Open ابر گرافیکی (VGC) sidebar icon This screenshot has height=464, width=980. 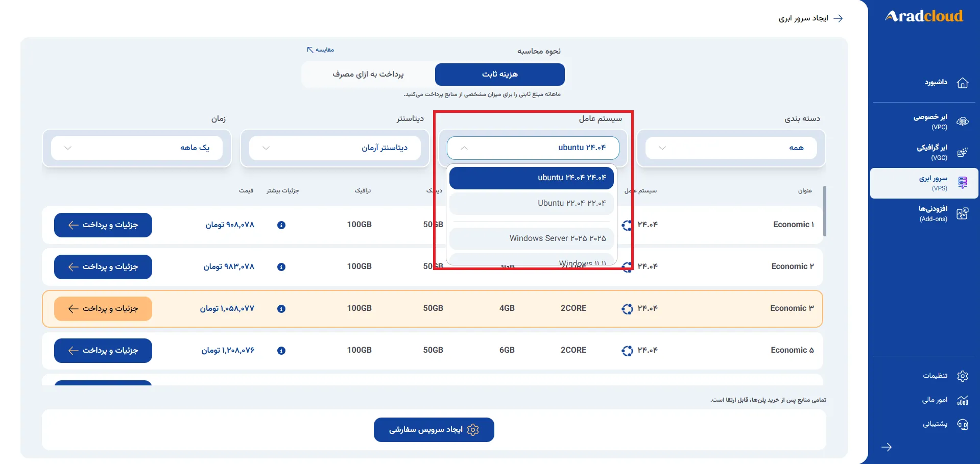[x=962, y=152]
